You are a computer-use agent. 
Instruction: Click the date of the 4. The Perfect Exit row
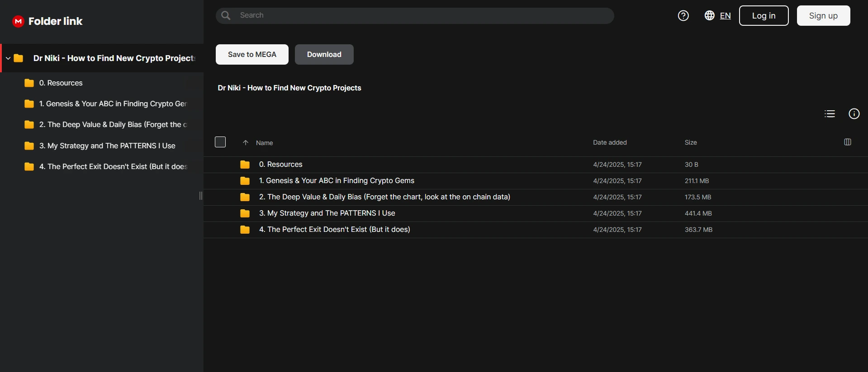tap(617, 230)
